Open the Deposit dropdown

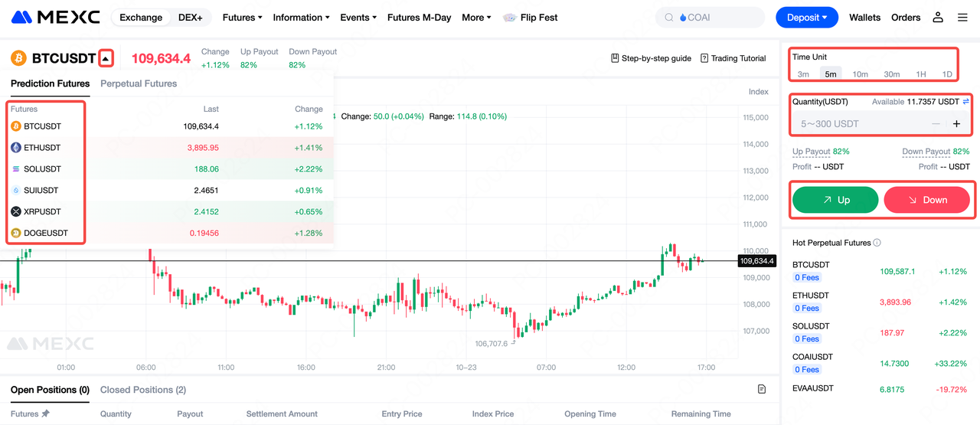tap(807, 18)
